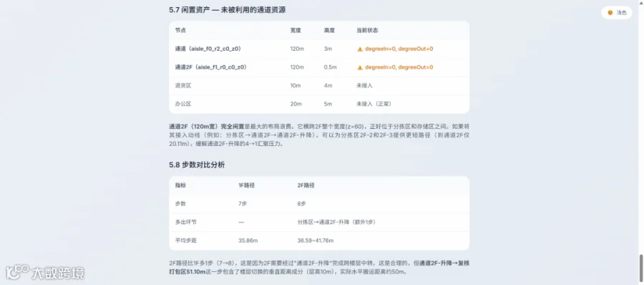
Task: Click the 3m height value
Action: coord(328,49)
